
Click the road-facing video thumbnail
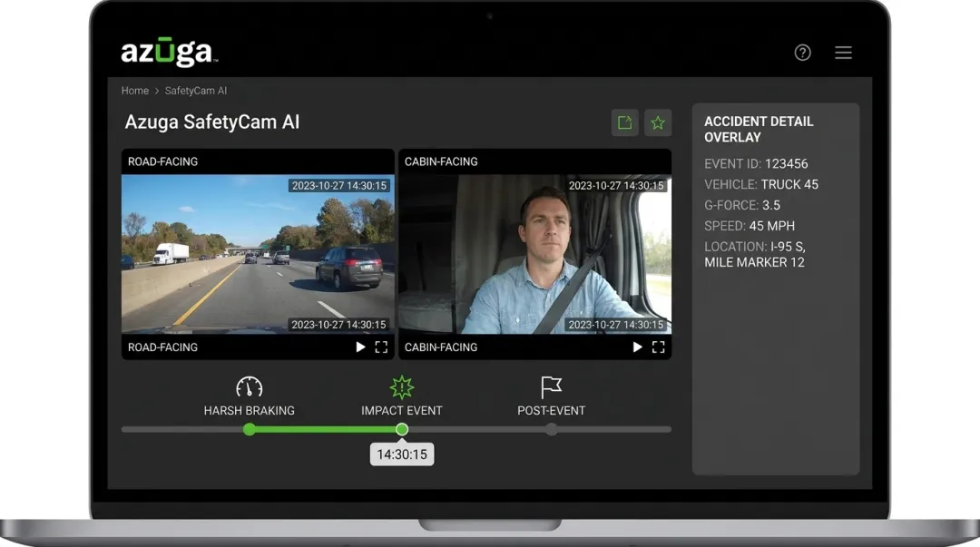pos(258,254)
